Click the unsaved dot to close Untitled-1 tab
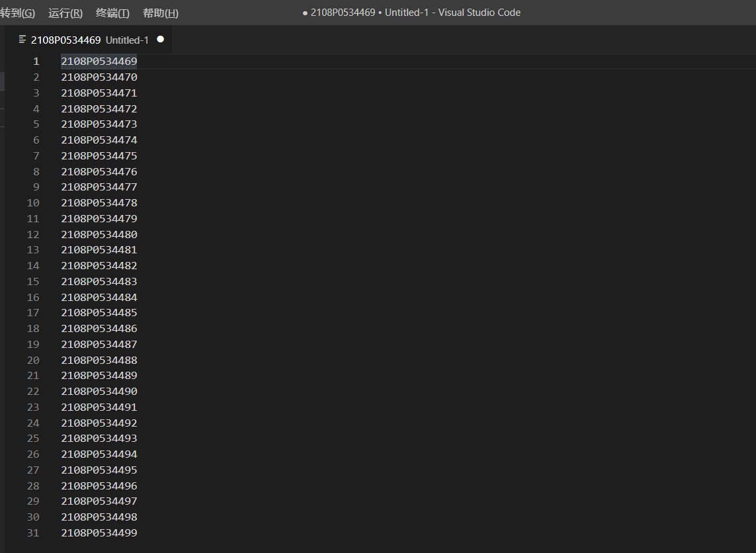The width and height of the screenshot is (756, 553). 160,40
